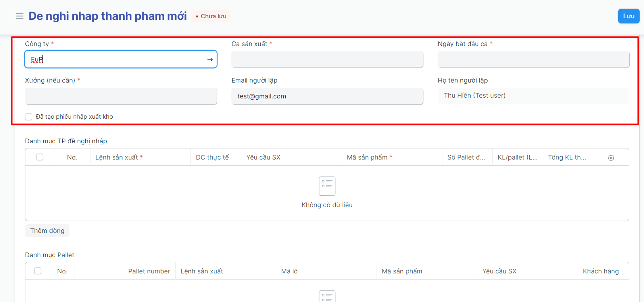
Task: Click the 'Mã sản phẩm' column header in TP table
Action: pyautogui.click(x=367, y=157)
